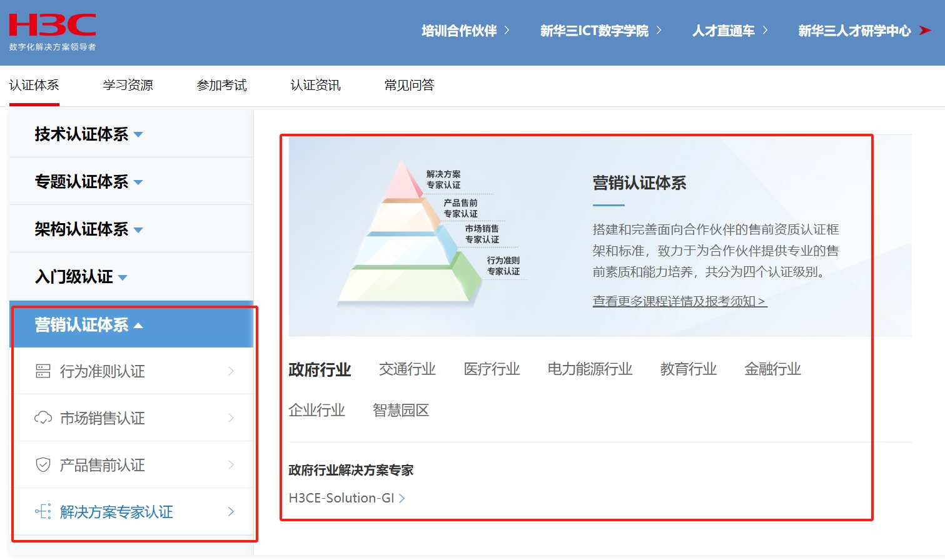Click 查看更多课程详情及报考须知 link
Viewport: 945px width, 560px height.
[680, 301]
